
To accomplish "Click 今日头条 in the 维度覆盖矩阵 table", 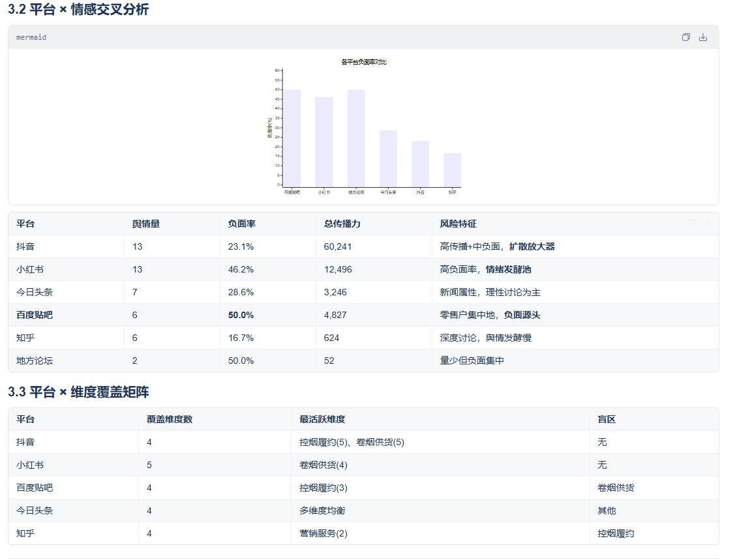I will click(x=35, y=510).
